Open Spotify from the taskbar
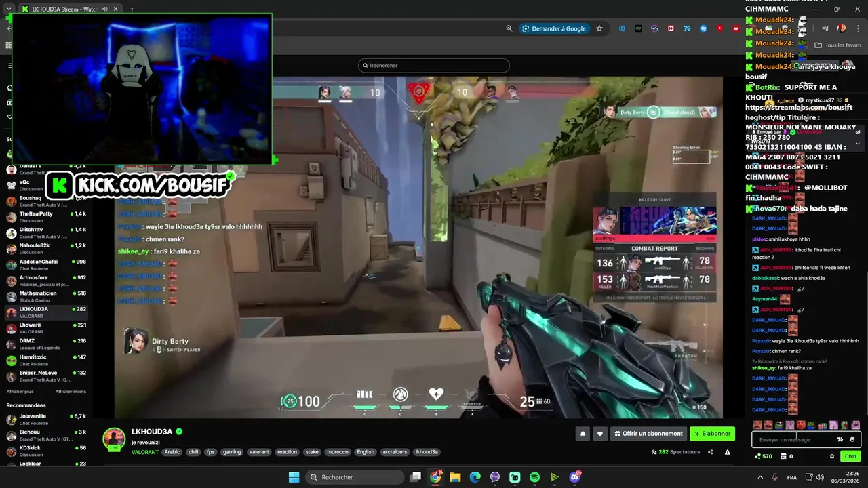This screenshot has width=868, height=488. click(535, 477)
